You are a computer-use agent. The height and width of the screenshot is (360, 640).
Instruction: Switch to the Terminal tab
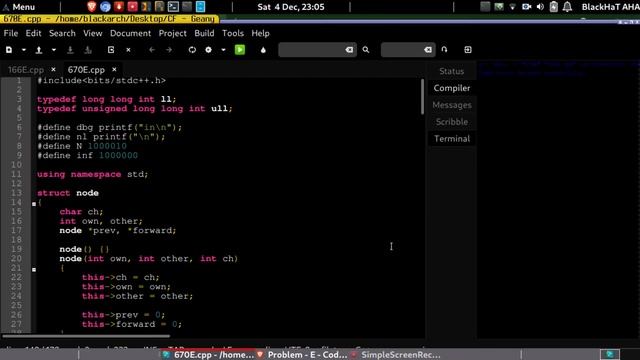[x=451, y=139]
